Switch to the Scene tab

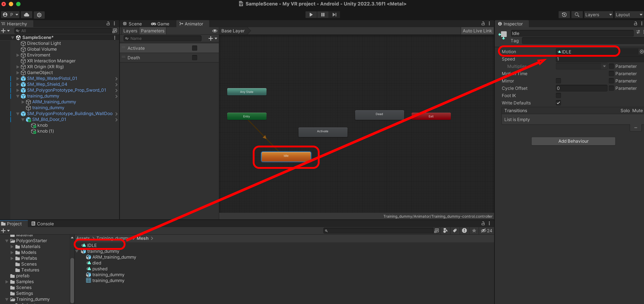coord(132,24)
